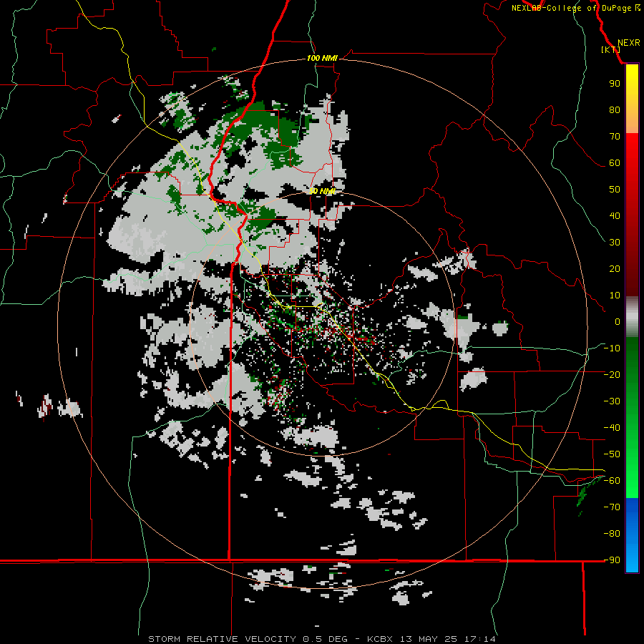Click the -30 value on velocity scale
This screenshot has width=644, height=644.
tap(612, 401)
